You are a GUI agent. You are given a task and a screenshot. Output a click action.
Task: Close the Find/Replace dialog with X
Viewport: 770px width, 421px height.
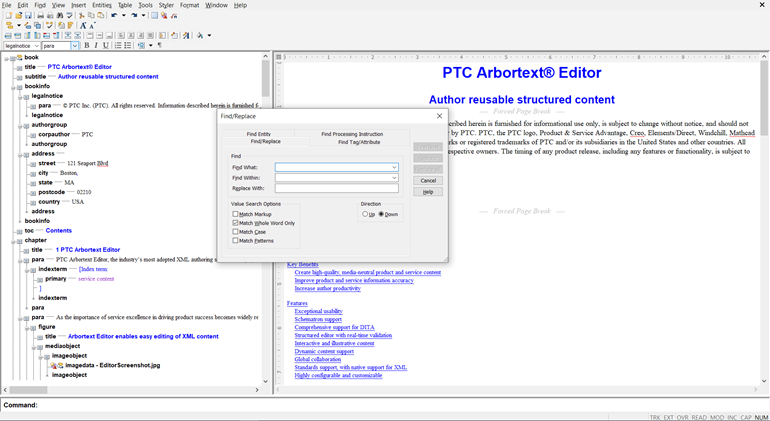[x=440, y=116]
